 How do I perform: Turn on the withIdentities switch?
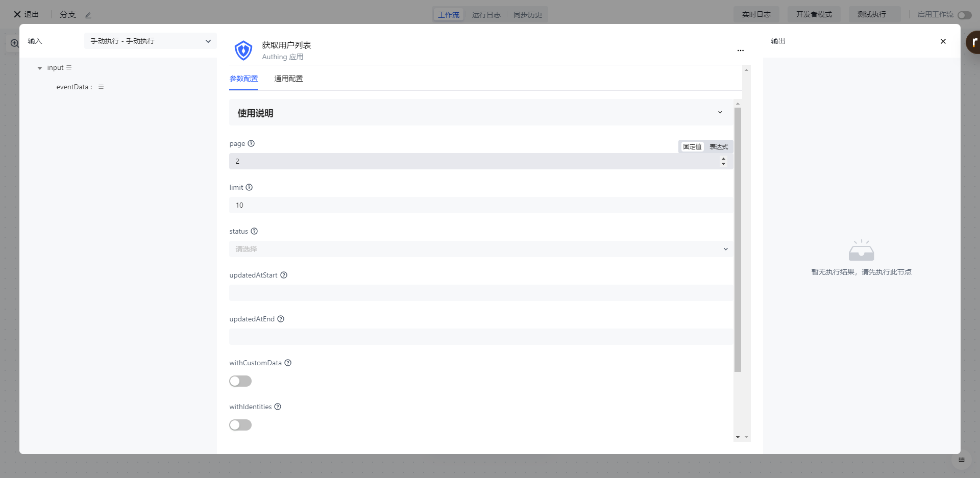point(240,425)
